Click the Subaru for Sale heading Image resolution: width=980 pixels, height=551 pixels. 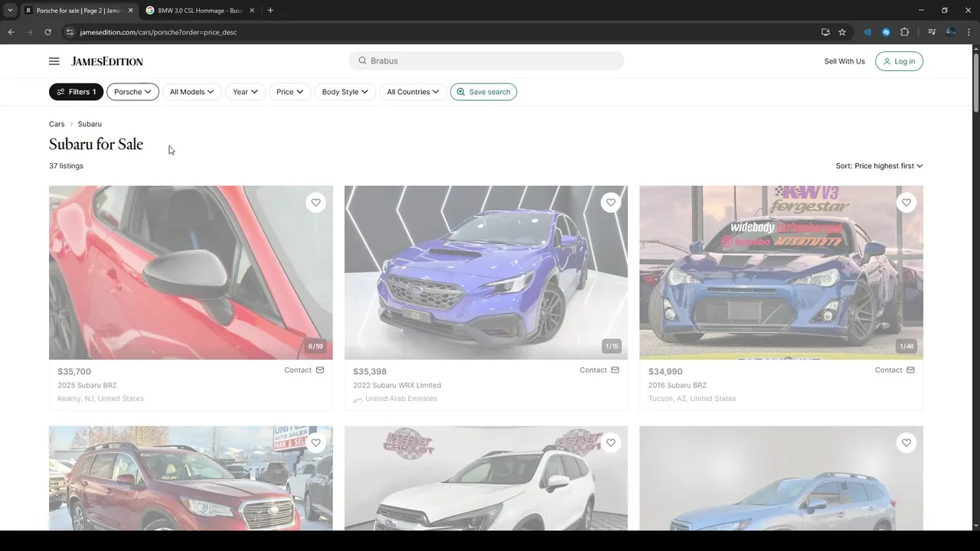(x=96, y=144)
